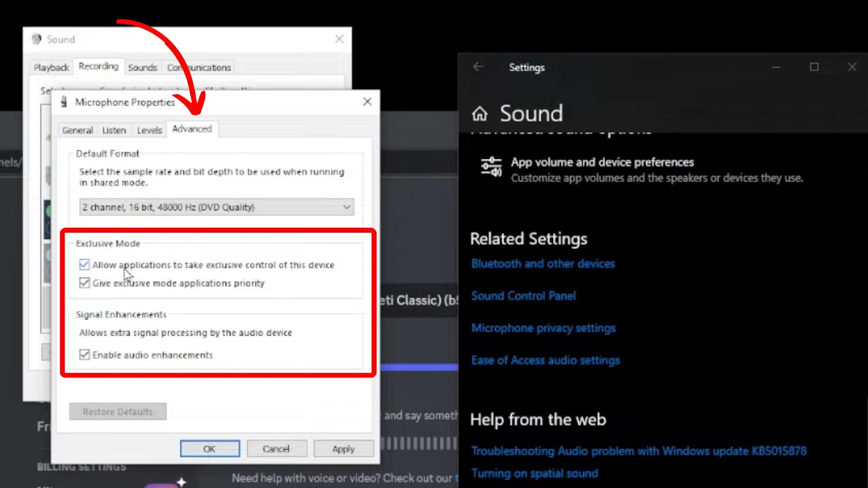
Task: Open the Default Format sample rate dropdown
Action: (x=216, y=207)
